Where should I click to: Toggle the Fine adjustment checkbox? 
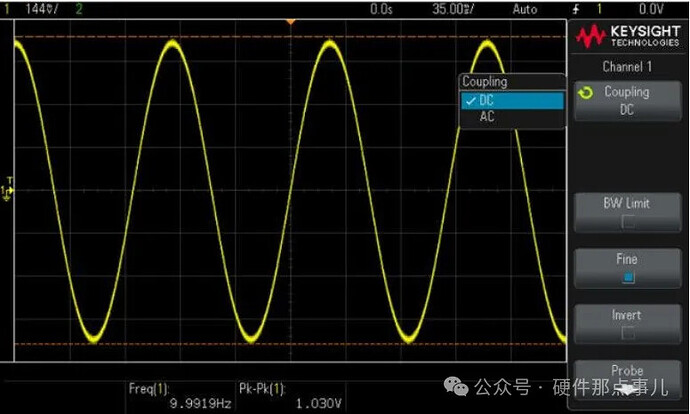point(626,276)
